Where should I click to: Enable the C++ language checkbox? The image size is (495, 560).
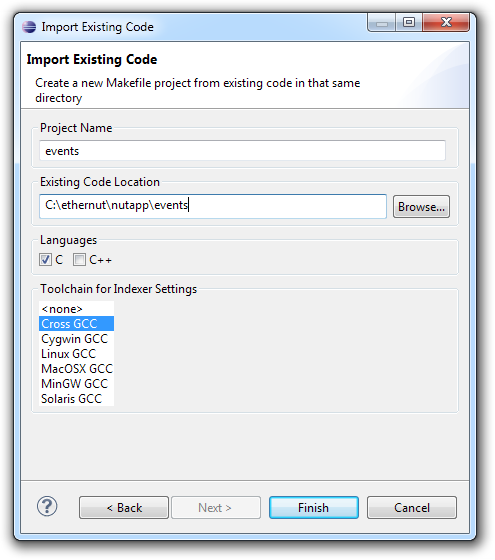pyautogui.click(x=79, y=260)
